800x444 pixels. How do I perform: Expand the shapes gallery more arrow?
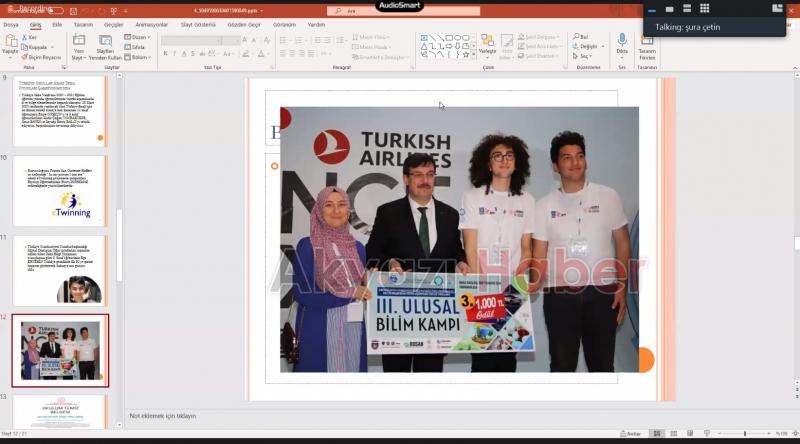tap(474, 55)
